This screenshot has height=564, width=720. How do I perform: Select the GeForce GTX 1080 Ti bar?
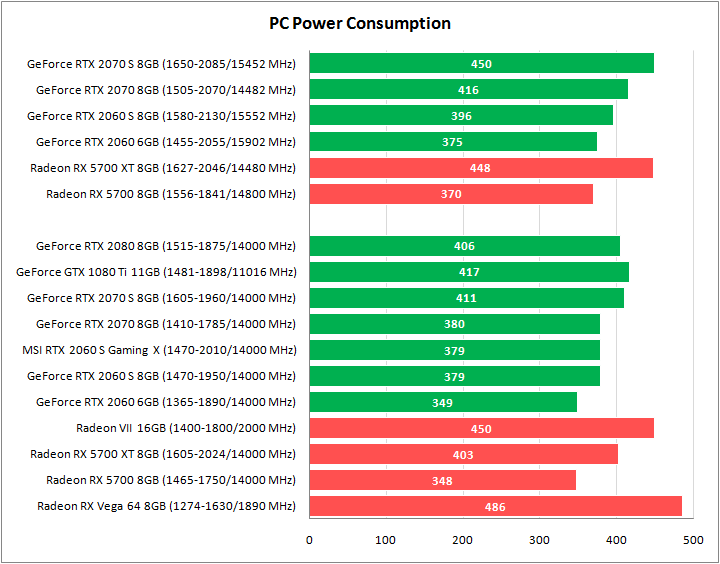point(469,272)
